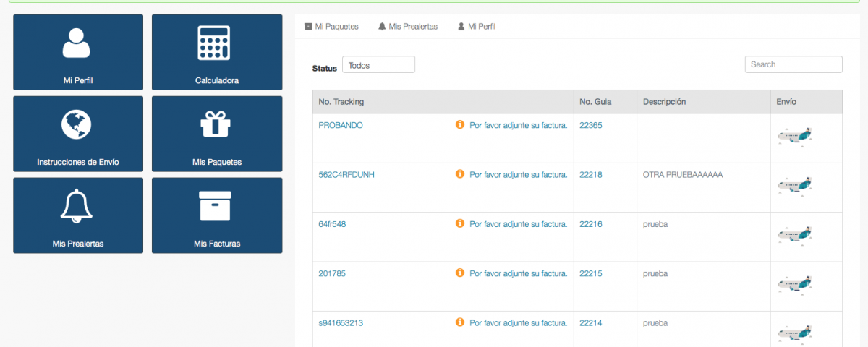This screenshot has width=868, height=347.
Task: Click the orange info icon in the 201785 row
Action: [x=459, y=273]
